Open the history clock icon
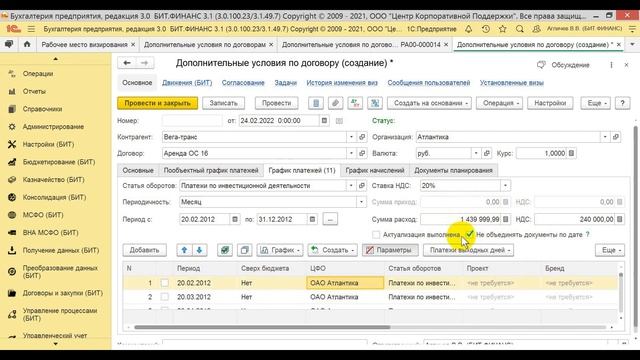Viewport: 640px width, 360px height. (x=486, y=29)
